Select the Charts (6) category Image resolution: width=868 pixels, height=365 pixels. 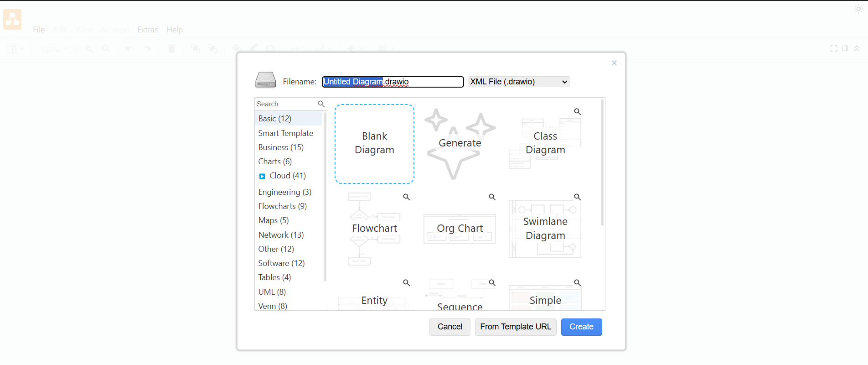click(289, 162)
